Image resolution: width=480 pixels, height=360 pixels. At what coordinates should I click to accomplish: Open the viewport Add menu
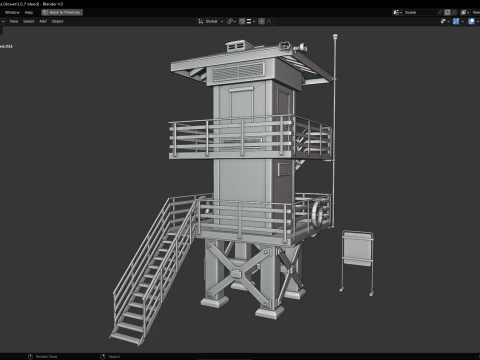[x=43, y=21]
